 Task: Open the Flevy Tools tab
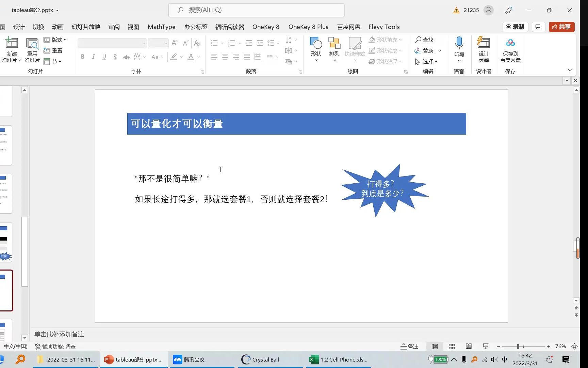384,27
